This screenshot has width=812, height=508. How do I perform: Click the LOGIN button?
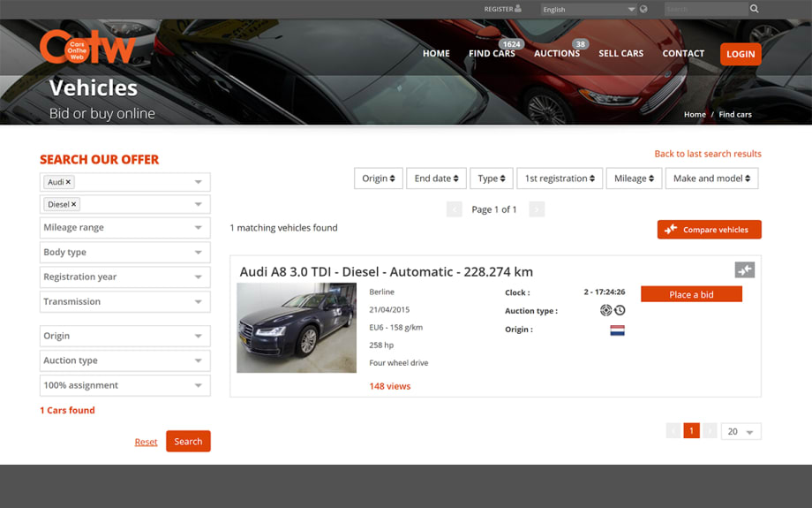tap(741, 54)
